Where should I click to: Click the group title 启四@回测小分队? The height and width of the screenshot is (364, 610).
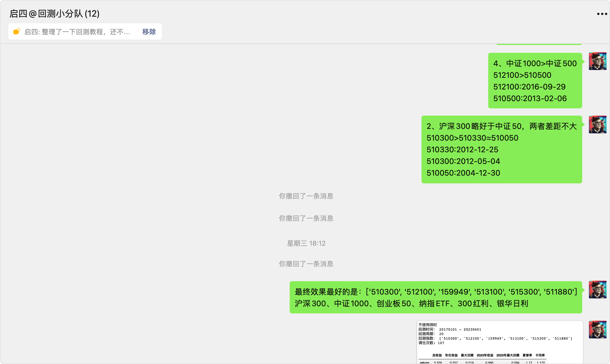point(54,14)
